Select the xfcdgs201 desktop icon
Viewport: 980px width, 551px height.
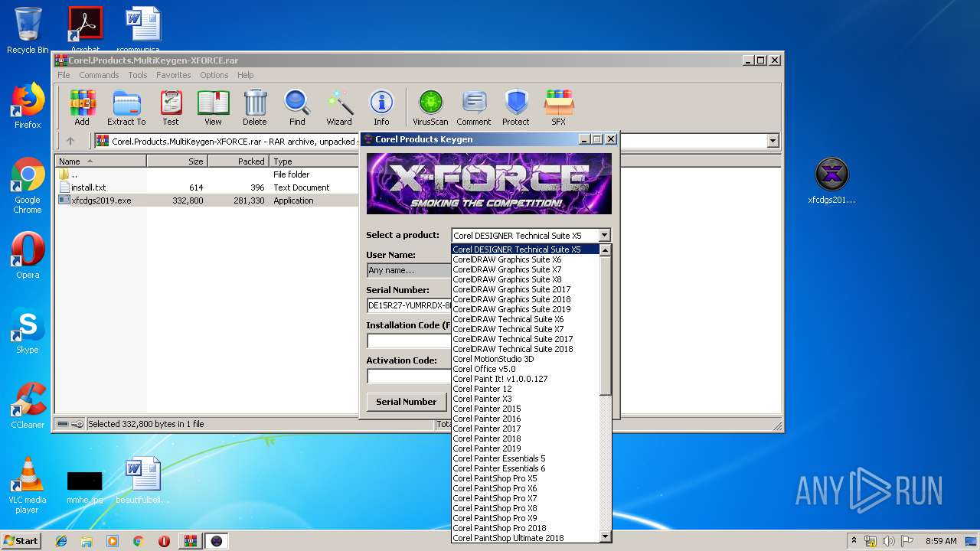pyautogui.click(x=831, y=181)
